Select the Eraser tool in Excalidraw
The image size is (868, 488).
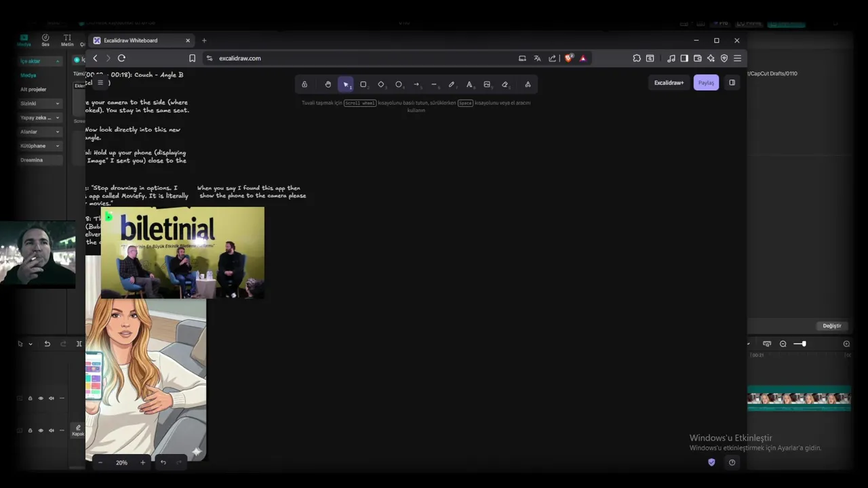(x=505, y=84)
